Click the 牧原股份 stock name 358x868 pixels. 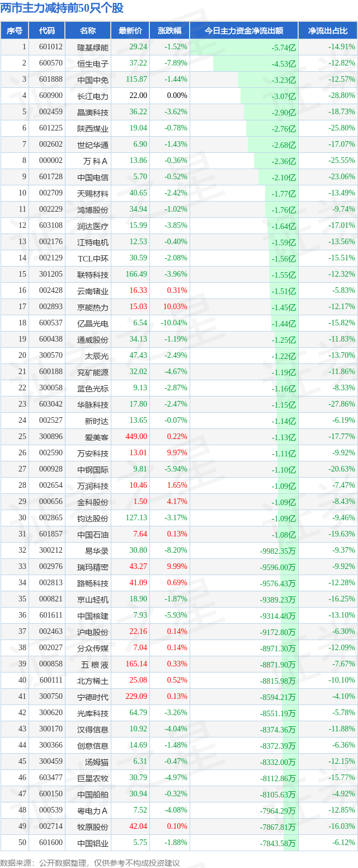93,827
